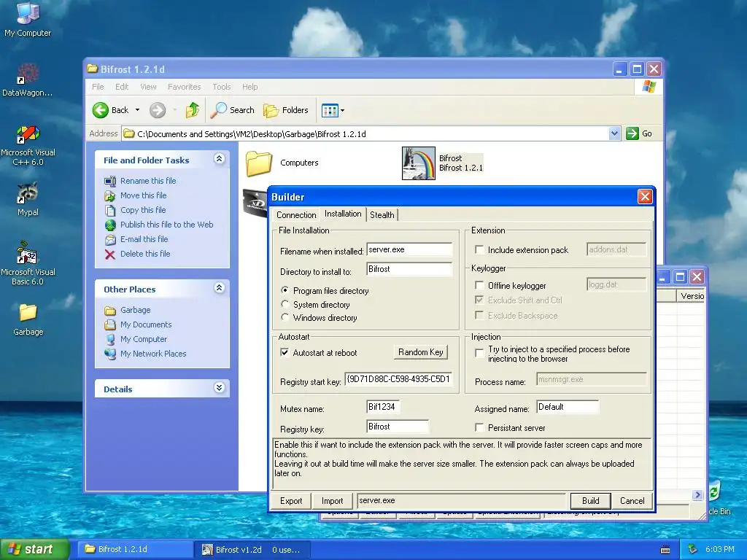Open the Views toolbar button
The height and width of the screenshot is (560, 747).
[330, 111]
